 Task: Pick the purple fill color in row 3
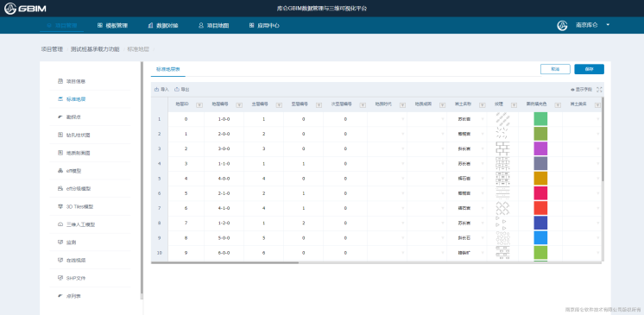tap(540, 148)
